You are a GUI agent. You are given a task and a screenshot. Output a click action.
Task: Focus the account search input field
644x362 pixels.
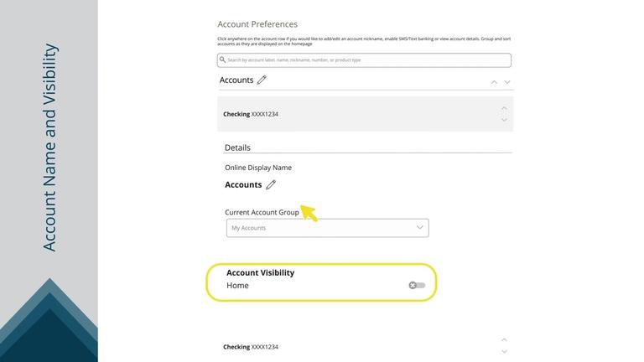click(x=366, y=60)
